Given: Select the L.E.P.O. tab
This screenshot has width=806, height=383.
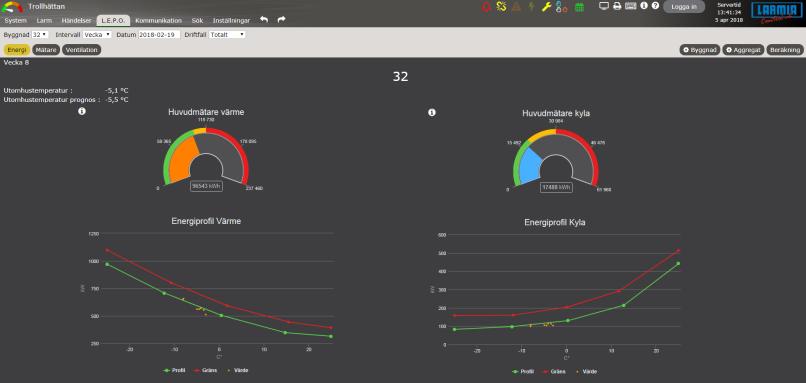Looking at the screenshot, I should [x=113, y=21].
